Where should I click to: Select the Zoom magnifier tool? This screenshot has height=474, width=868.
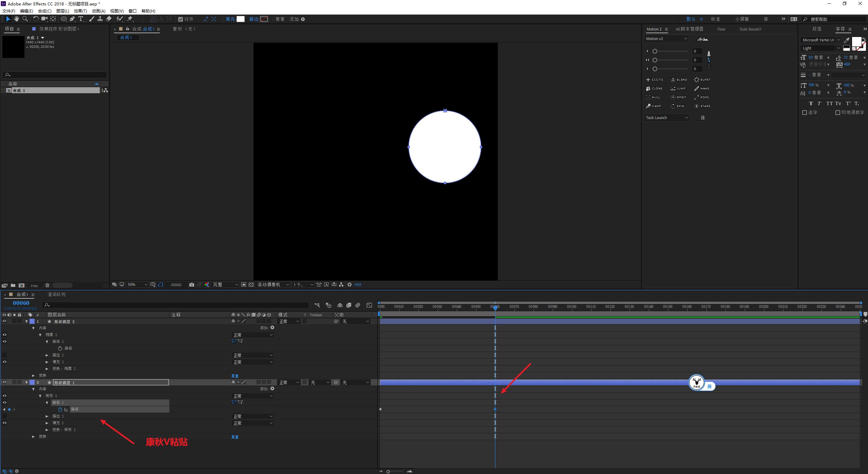click(25, 19)
